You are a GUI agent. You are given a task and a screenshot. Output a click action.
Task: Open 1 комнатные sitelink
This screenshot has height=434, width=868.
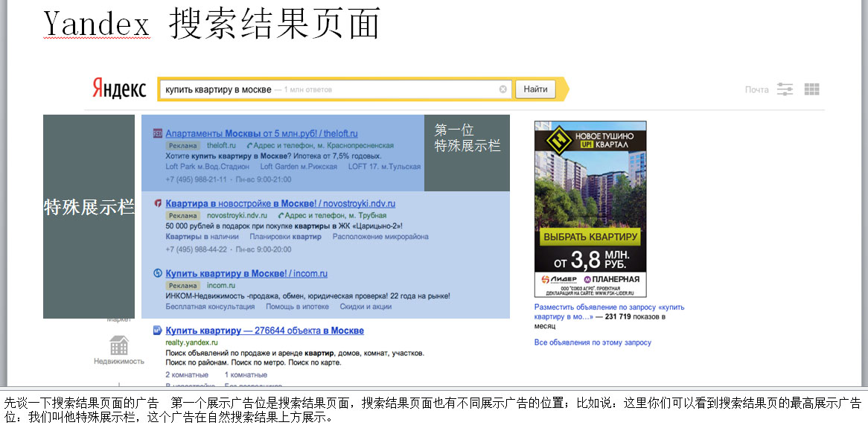point(246,374)
